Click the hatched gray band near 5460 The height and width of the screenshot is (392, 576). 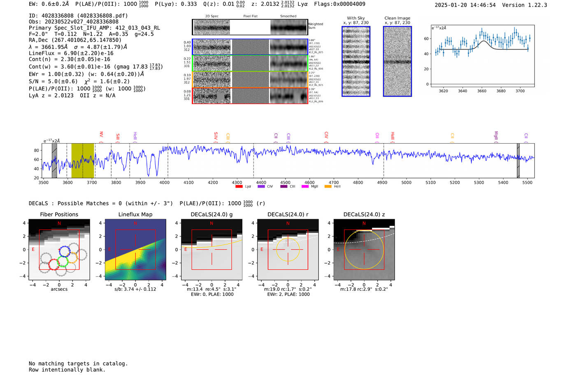coord(518,161)
